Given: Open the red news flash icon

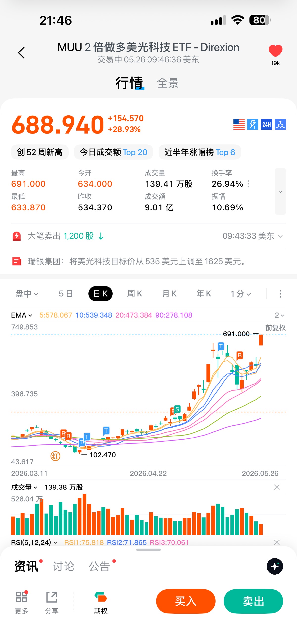Looking at the screenshot, I should coord(17,261).
